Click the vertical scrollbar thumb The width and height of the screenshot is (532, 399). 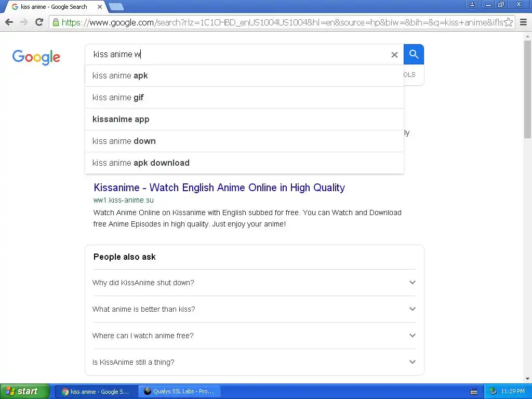tap(527, 89)
